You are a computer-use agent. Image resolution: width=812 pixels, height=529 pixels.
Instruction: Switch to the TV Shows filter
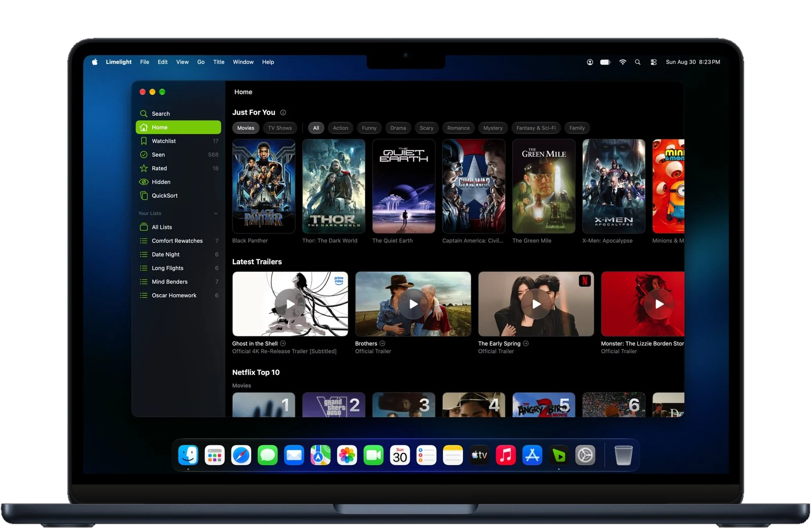[280, 128]
